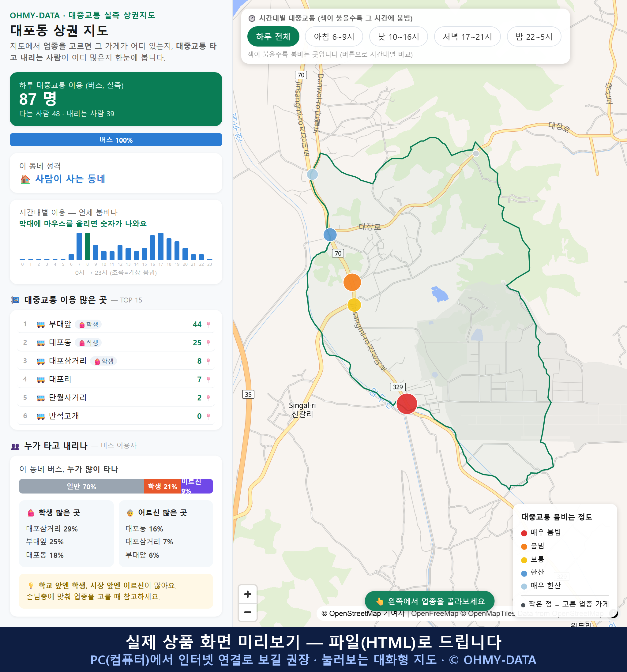
Task: Click the 학생 tag on 대포삼거리 row
Action: tap(103, 361)
